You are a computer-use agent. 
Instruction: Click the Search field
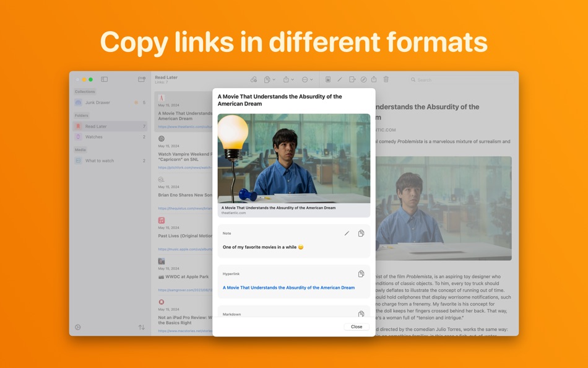(461, 79)
